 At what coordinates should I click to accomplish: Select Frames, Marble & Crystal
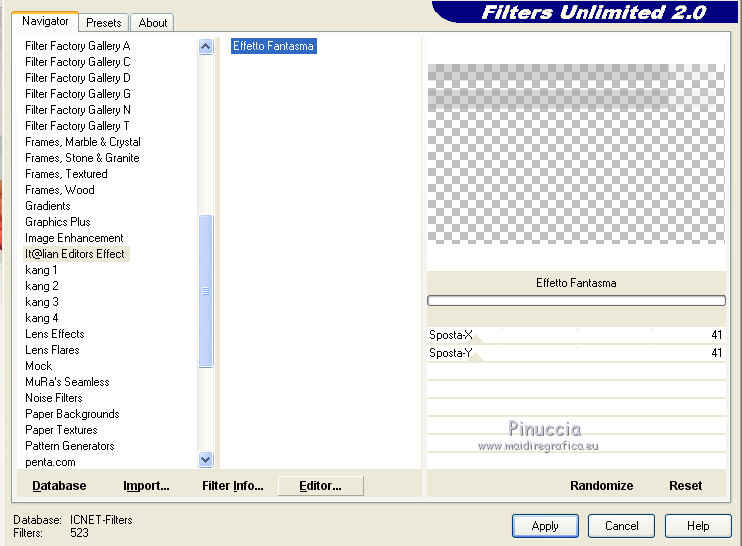coord(83,142)
